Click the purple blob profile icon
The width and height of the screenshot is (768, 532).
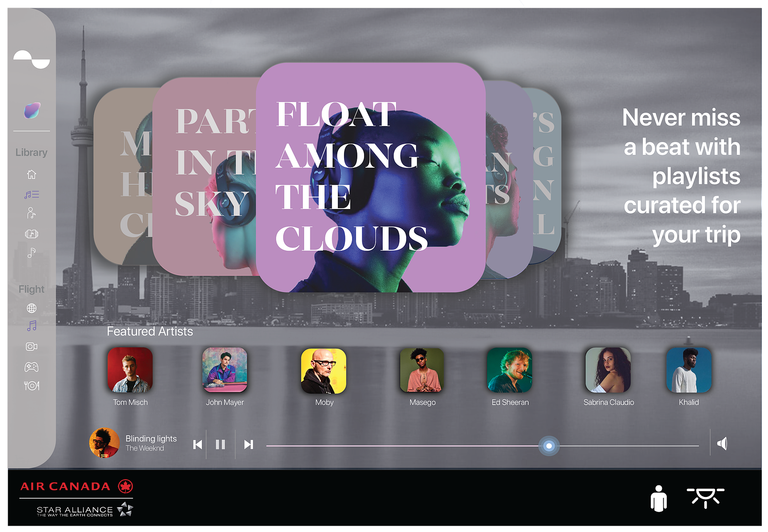pos(32,110)
